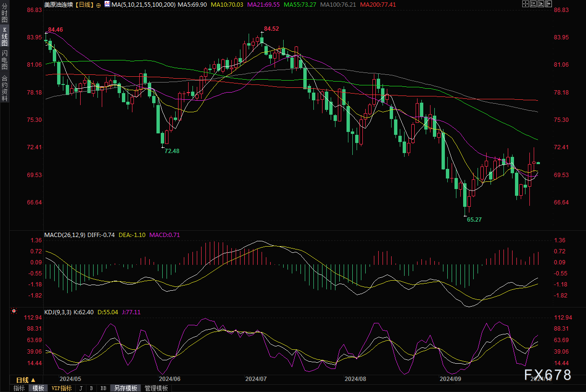
Task: Click the BB button in bottom bar
Action: pos(103,388)
